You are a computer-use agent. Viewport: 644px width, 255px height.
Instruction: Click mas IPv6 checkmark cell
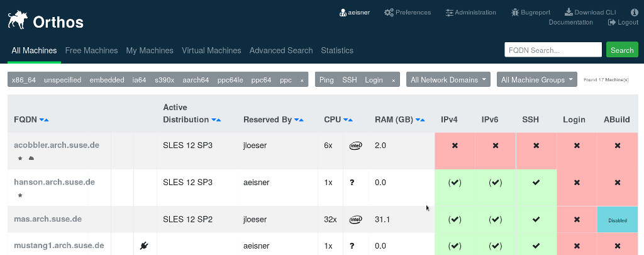[496, 220]
